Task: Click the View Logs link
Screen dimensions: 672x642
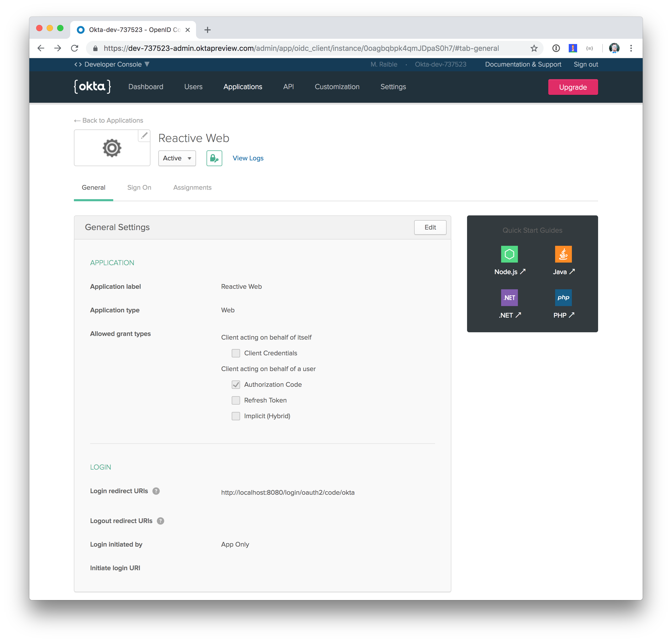Action: click(248, 158)
